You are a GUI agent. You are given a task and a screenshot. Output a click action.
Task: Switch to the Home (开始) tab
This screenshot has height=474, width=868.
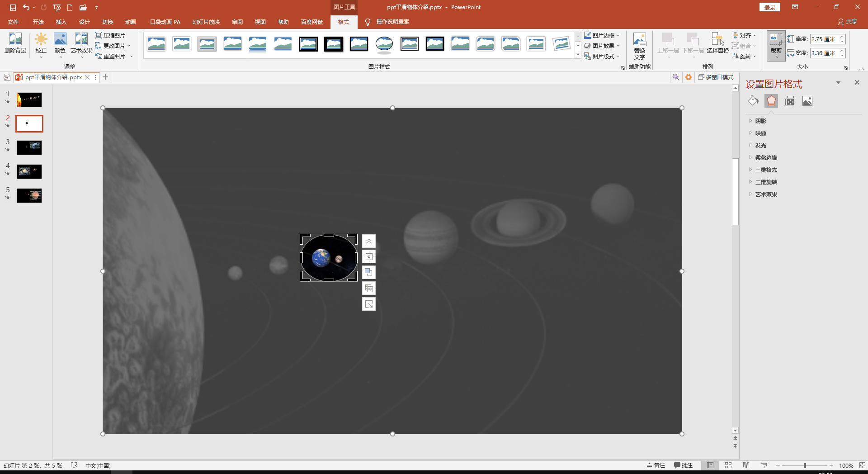38,22
